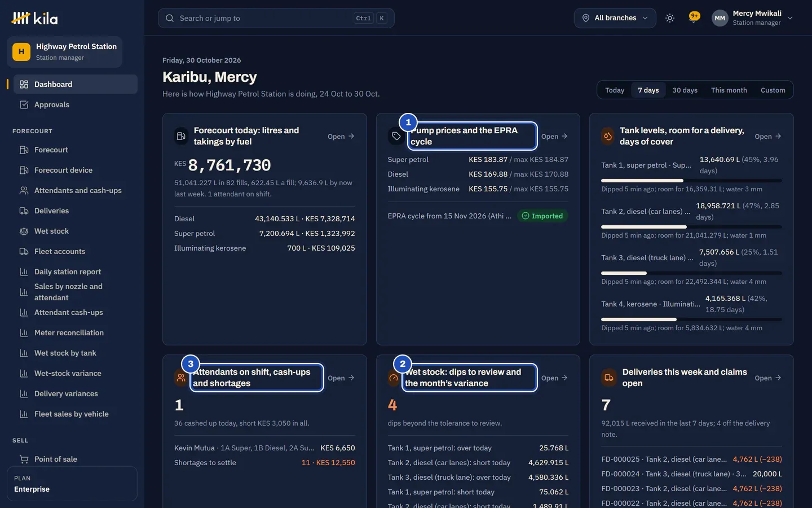
Task: Click the search or jump to field
Action: (x=276, y=18)
